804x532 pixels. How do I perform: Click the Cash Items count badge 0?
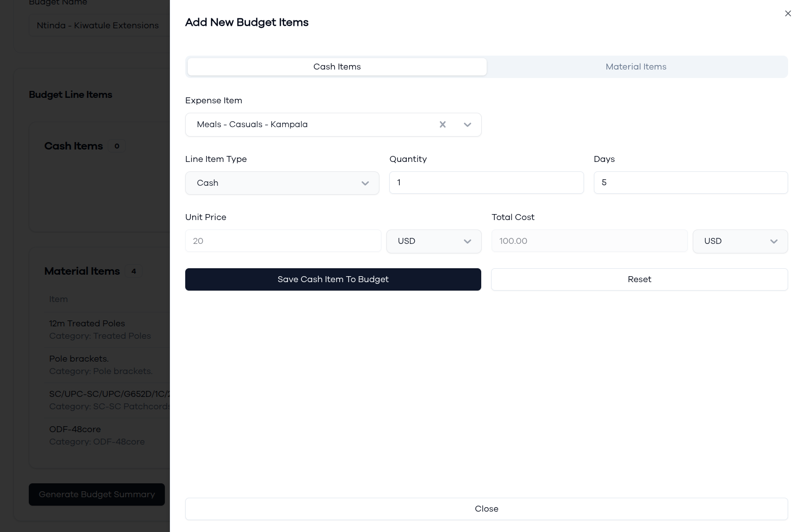tap(117, 146)
